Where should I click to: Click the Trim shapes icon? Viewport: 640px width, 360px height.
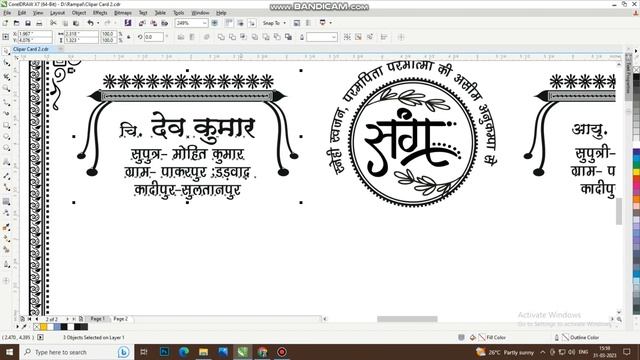point(232,37)
